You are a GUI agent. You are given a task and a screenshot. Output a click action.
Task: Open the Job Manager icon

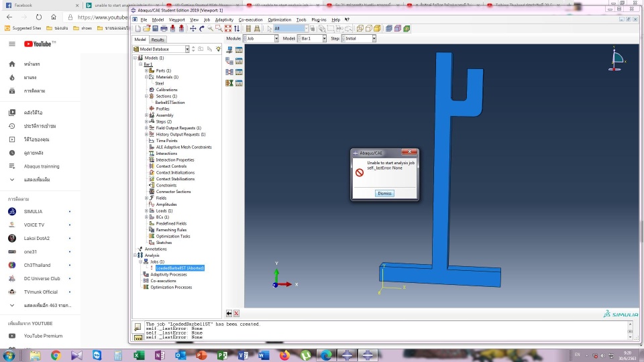pyautogui.click(x=239, y=50)
